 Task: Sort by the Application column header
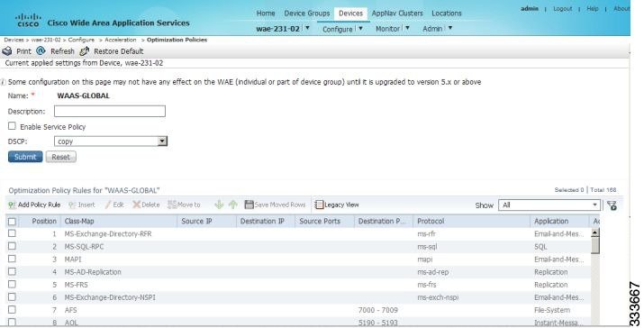[551, 221]
